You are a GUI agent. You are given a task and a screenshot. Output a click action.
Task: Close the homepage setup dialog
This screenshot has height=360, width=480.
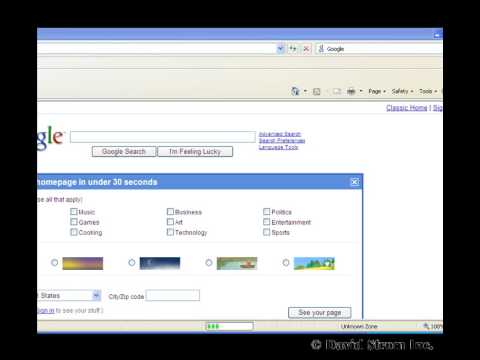pos(355,182)
